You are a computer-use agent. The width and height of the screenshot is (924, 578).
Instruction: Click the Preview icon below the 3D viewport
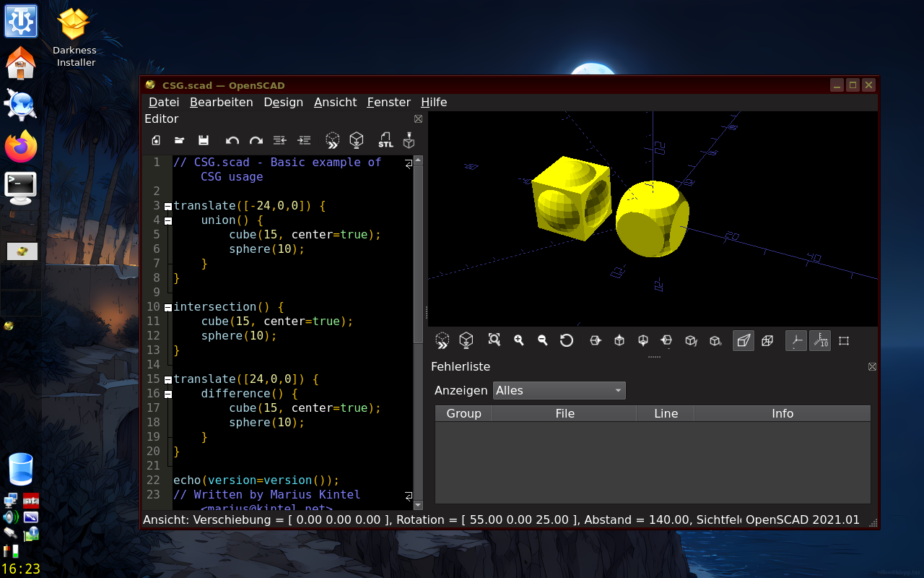[x=443, y=340]
